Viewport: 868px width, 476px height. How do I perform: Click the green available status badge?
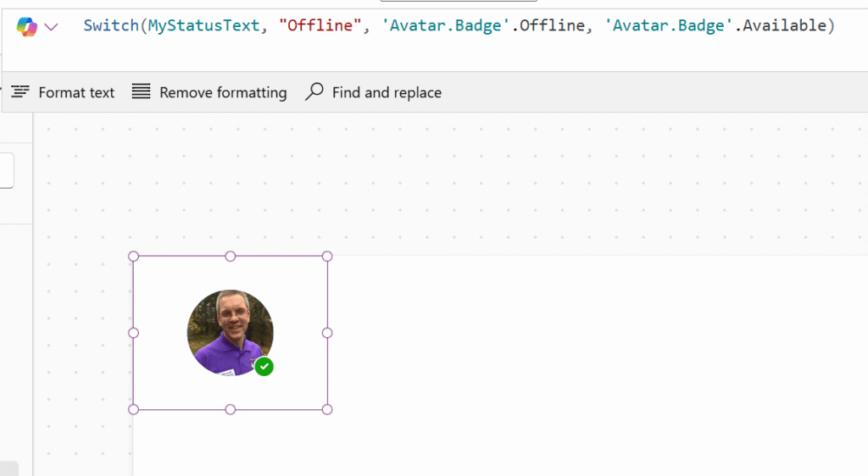[264, 367]
